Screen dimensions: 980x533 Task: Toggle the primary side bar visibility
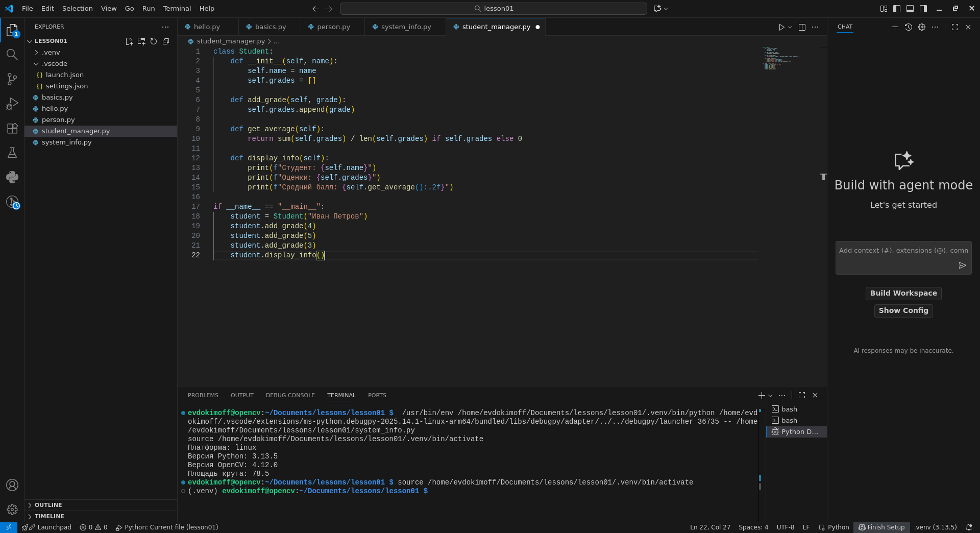897,9
